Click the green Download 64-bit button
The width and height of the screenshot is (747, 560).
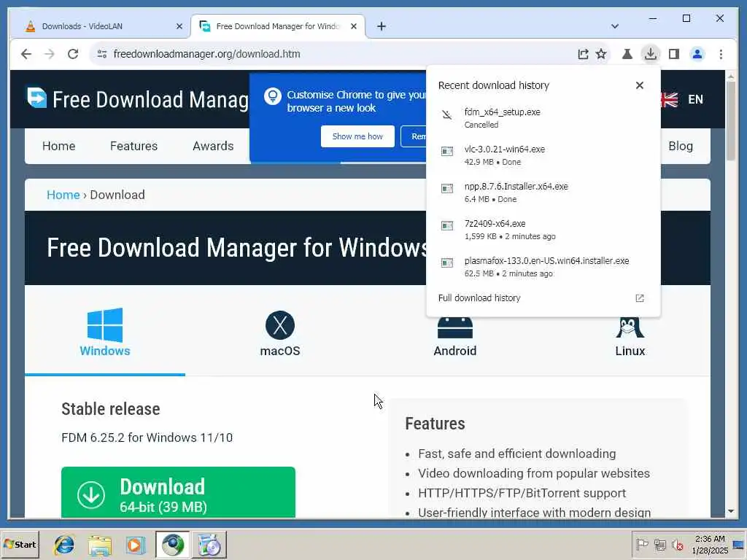tap(178, 492)
